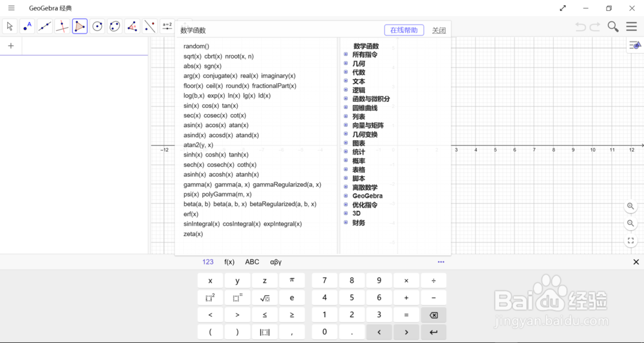
Task: Click the Undo arrow
Action: tap(580, 26)
